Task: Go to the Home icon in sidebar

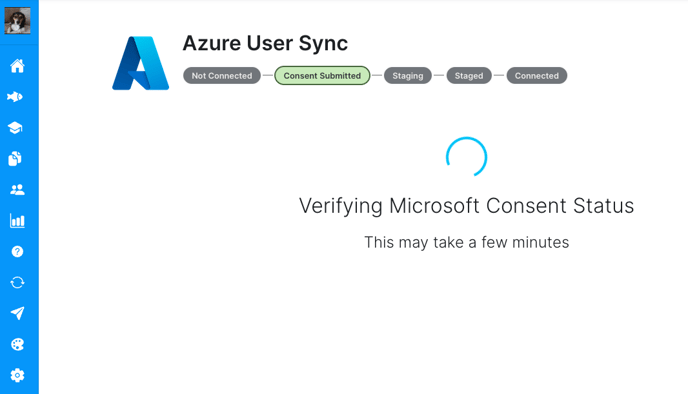Action: (x=17, y=66)
